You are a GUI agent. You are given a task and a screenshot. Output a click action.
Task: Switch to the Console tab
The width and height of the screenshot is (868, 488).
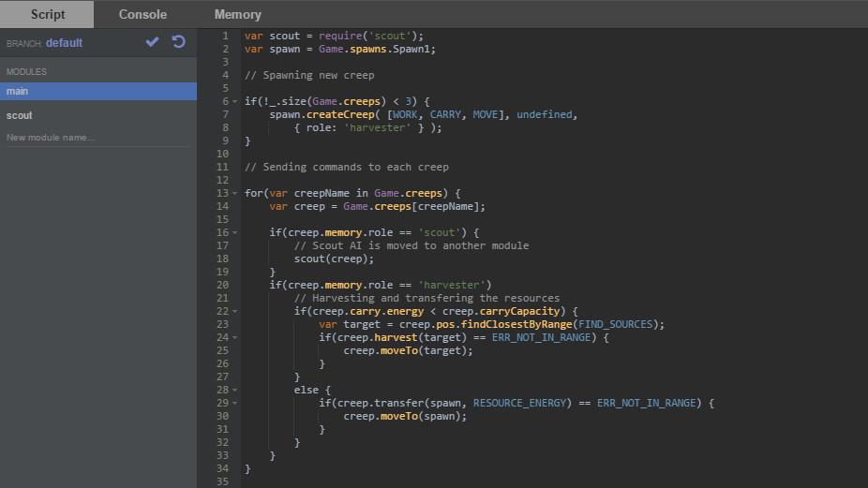click(142, 14)
